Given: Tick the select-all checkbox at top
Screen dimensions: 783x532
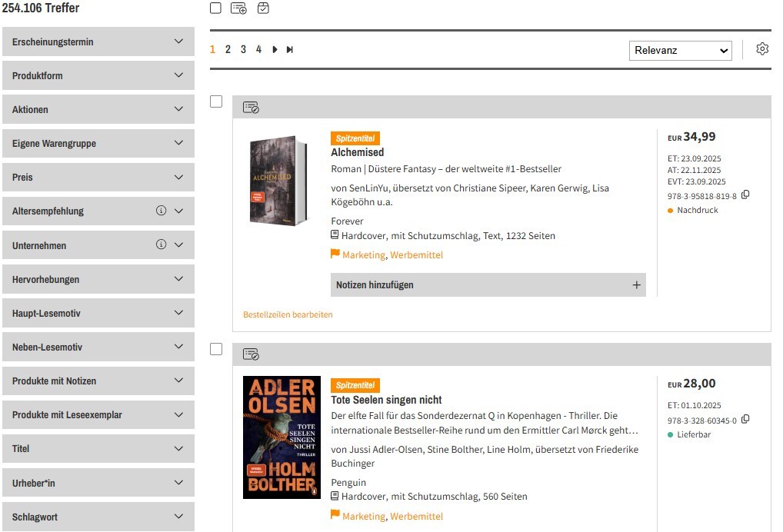Looking at the screenshot, I should click(x=216, y=8).
